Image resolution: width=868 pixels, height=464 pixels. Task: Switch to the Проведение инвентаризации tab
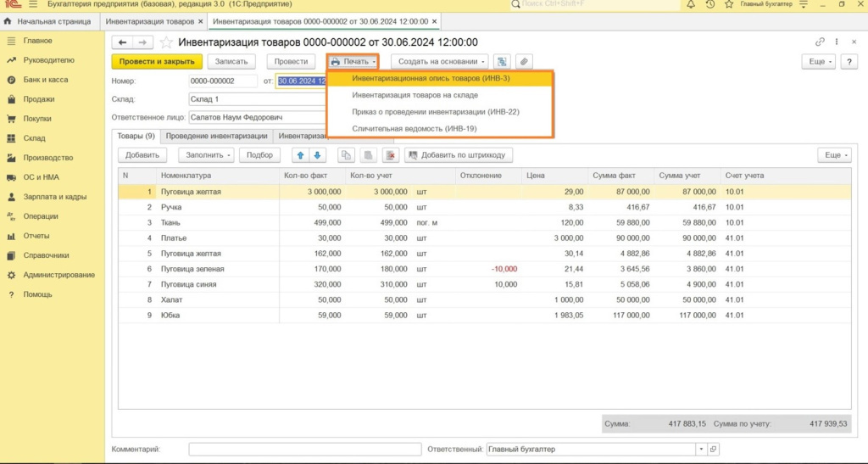point(217,136)
